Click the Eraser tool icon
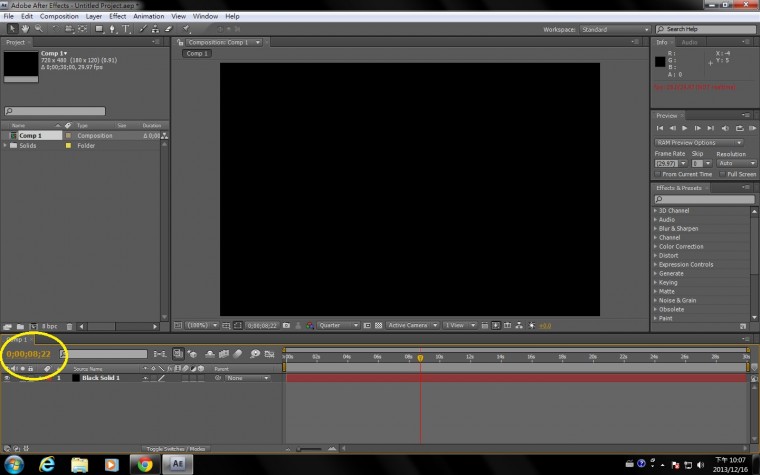Viewport: 760px width, 475px height. coord(171,29)
